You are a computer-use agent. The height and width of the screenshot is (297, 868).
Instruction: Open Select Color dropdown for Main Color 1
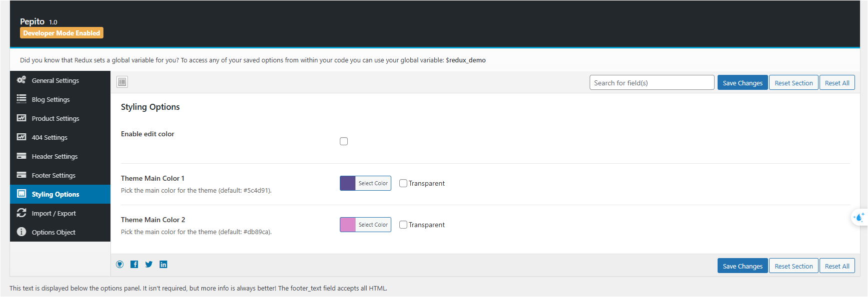tap(373, 183)
